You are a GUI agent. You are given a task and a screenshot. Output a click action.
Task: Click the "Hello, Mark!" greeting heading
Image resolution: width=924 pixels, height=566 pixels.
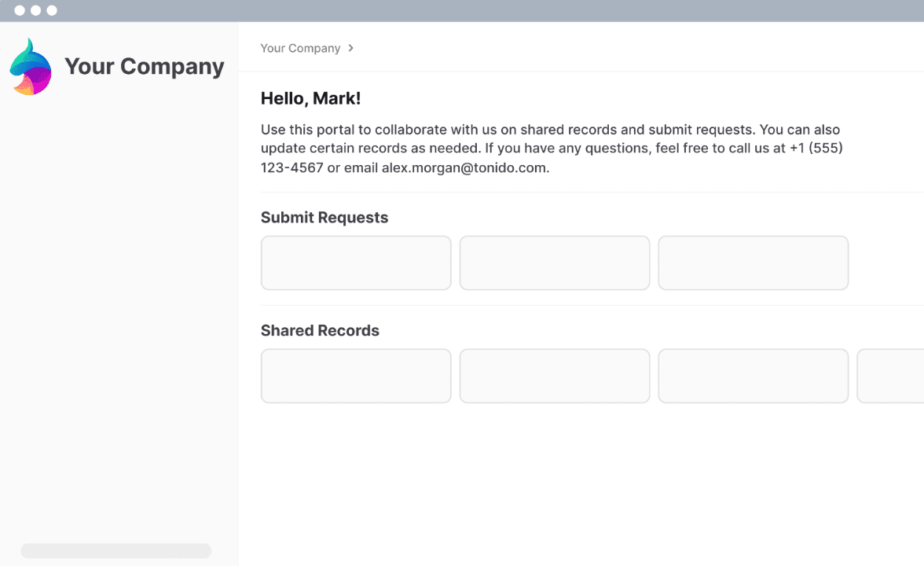point(310,98)
